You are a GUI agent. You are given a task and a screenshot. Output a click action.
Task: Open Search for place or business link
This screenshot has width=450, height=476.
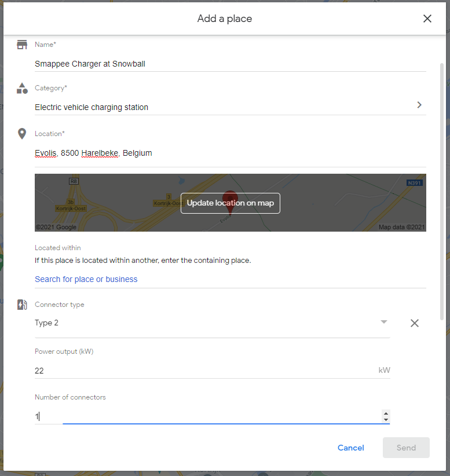point(86,279)
